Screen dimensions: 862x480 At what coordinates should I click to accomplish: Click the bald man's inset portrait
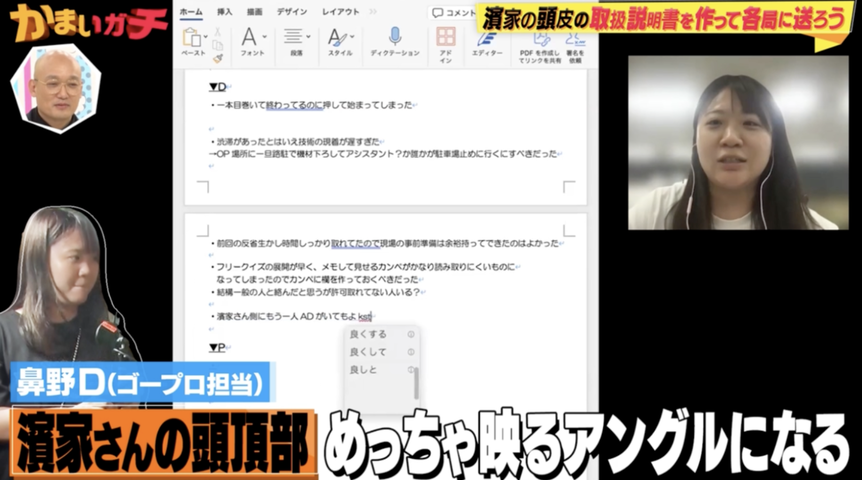56,89
